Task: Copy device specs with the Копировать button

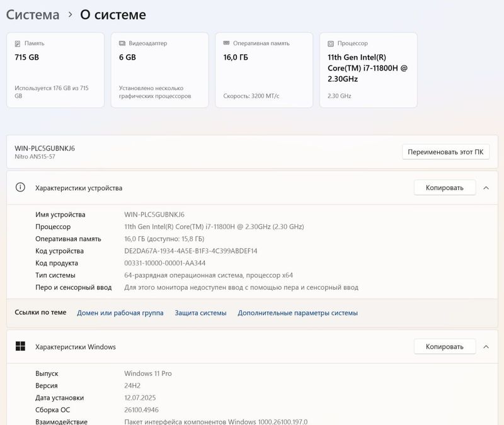Action: tap(445, 188)
